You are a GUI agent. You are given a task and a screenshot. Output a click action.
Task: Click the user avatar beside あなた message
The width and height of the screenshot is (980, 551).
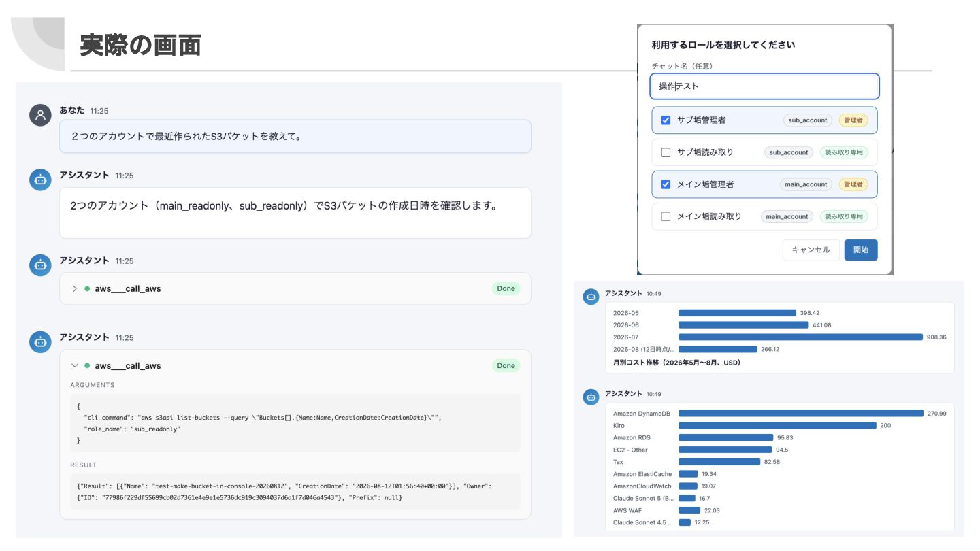(x=41, y=115)
